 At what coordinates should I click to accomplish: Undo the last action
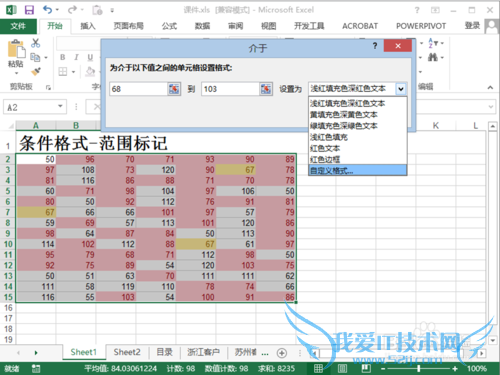(x=48, y=10)
